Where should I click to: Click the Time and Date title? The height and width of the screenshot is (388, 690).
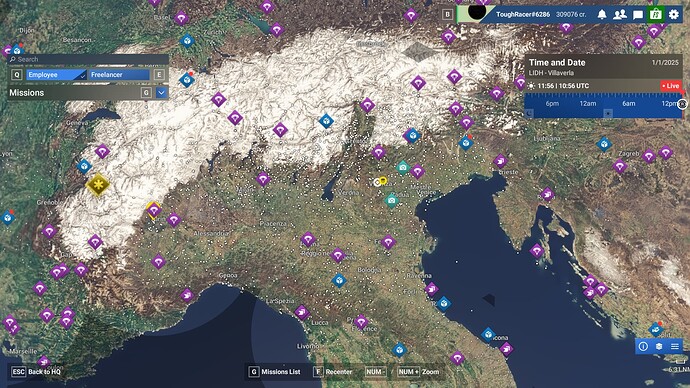point(557,62)
